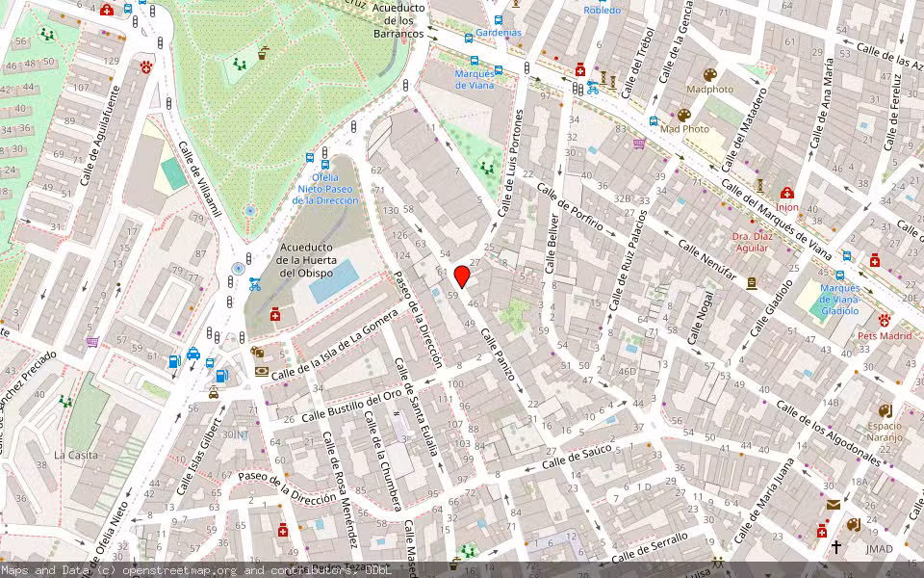Click the Calle de Villaamil street label
Image resolution: width=924 pixels, height=578 pixels.
tap(199, 179)
